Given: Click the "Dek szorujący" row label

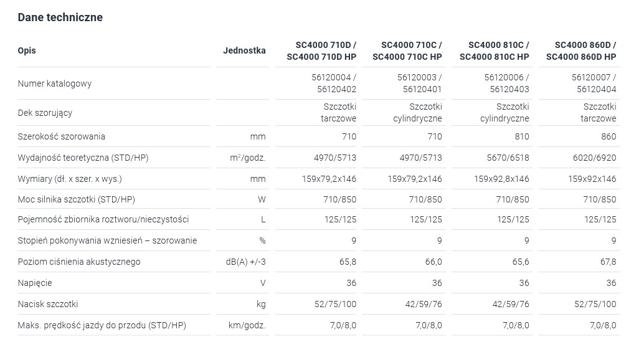Looking at the screenshot, I should (x=45, y=113).
